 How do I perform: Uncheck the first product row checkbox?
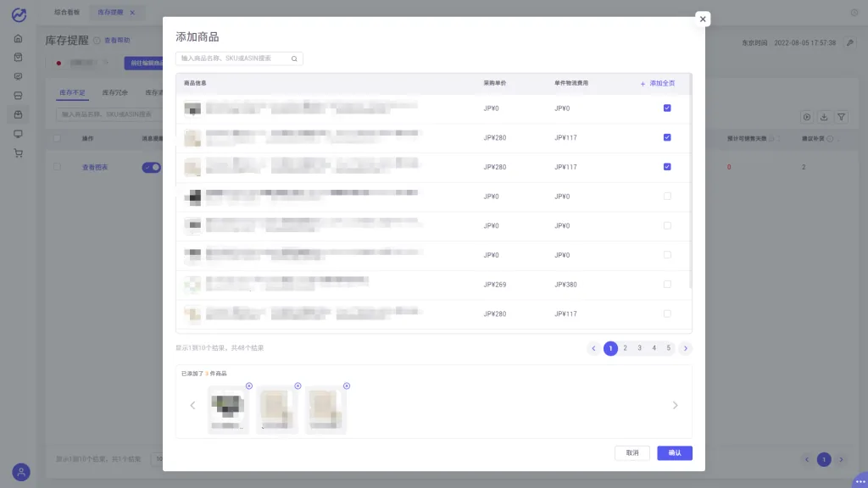click(x=667, y=108)
